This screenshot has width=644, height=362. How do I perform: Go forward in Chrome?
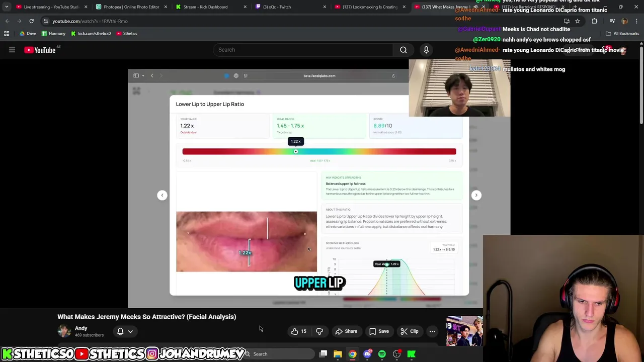tap(19, 21)
